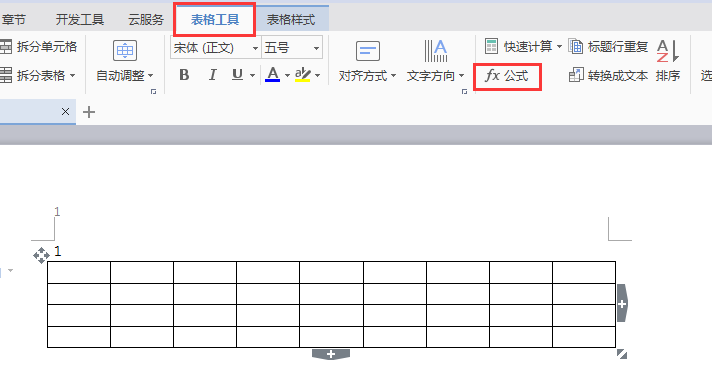The width and height of the screenshot is (712, 367).
Task: Open the 开发工具 tab
Action: tap(80, 20)
